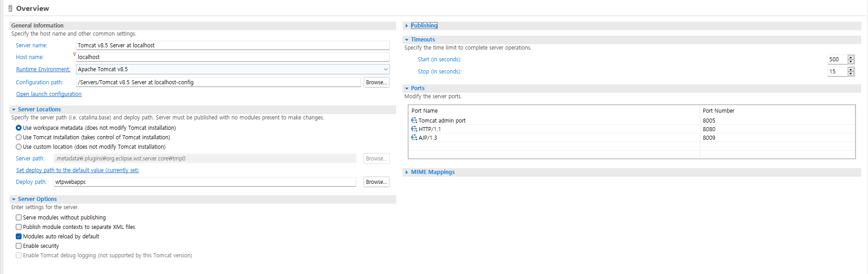This screenshot has width=868, height=274.
Task: Click in the Server name field
Action: tap(233, 46)
